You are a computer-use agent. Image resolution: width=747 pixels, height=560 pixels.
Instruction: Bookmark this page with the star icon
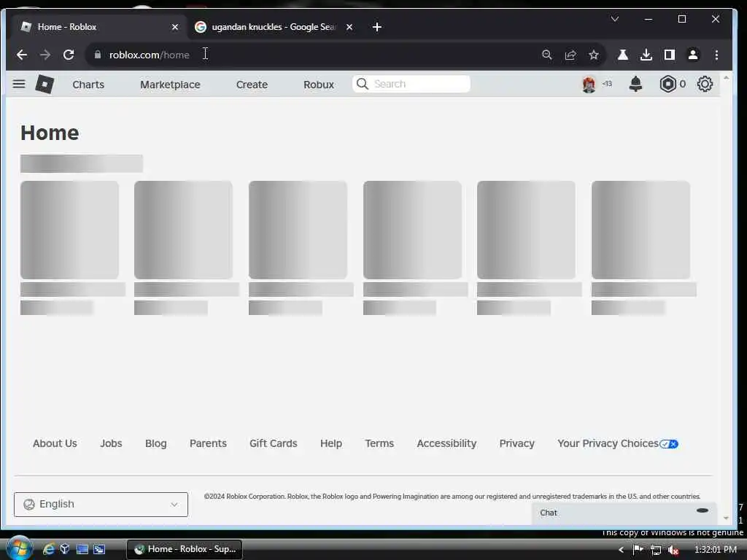[594, 55]
